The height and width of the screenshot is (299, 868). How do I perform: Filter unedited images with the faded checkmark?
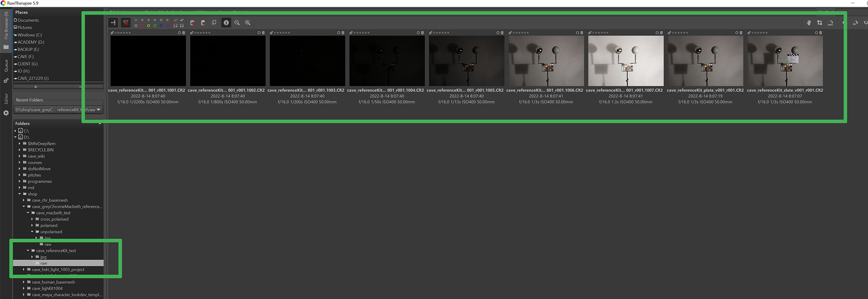pyautogui.click(x=175, y=20)
